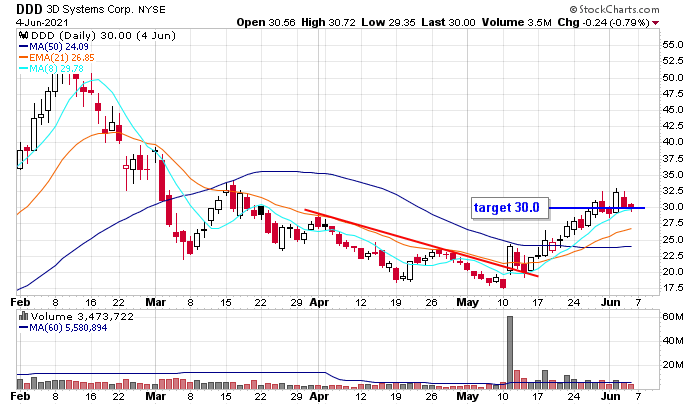Click the MA(60) 5,580,894 legend entry

click(x=63, y=328)
